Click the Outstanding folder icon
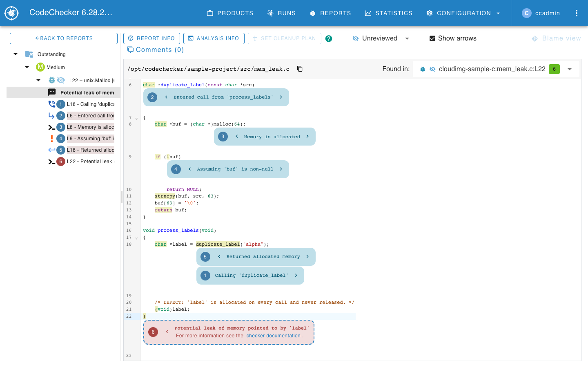The height and width of the screenshot is (368, 588). tap(29, 54)
